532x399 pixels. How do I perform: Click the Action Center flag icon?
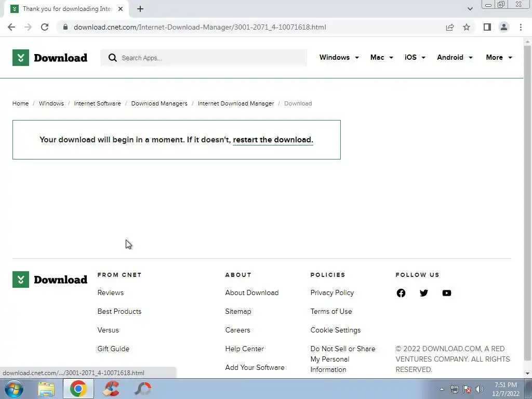click(467, 389)
